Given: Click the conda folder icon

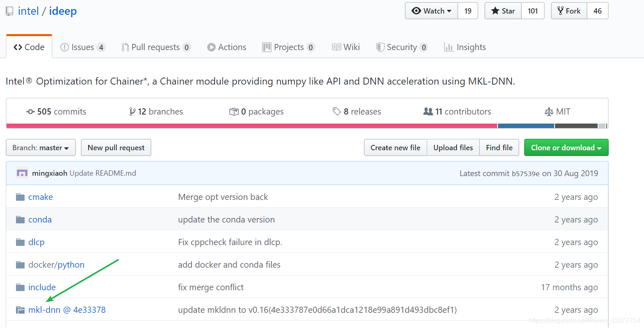Looking at the screenshot, I should tap(21, 220).
